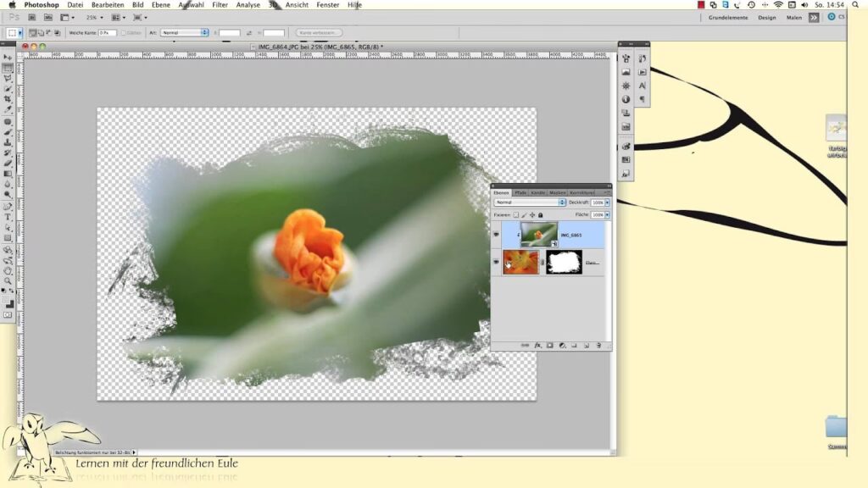Open the Filter menu
The width and height of the screenshot is (868, 488).
[220, 5]
